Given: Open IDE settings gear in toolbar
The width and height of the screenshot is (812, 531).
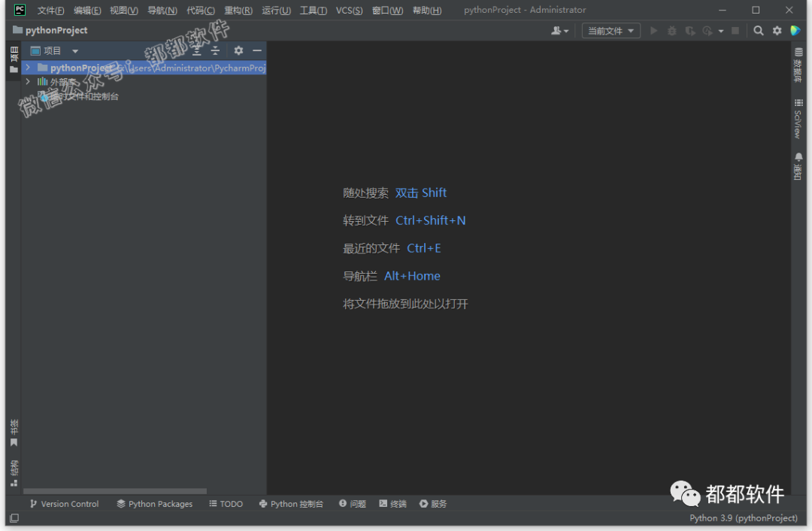Looking at the screenshot, I should click(777, 31).
